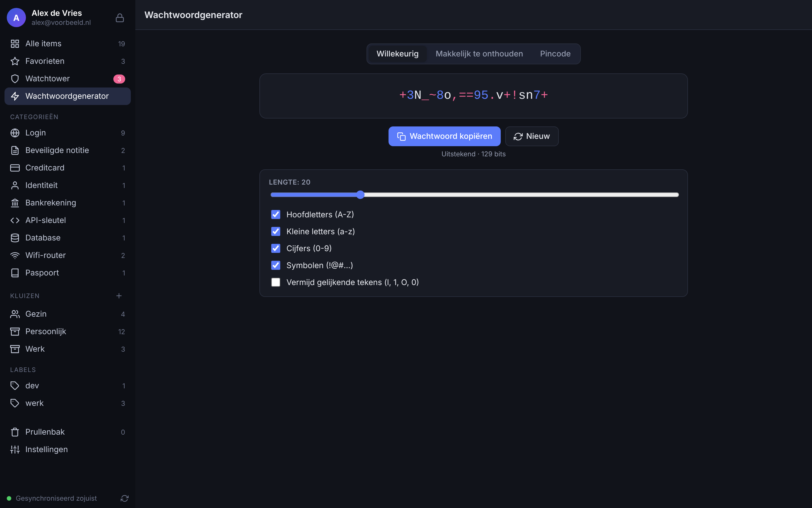812x508 pixels.
Task: Select Wachtwoordgenerator in sidebar
Action: click(x=67, y=96)
